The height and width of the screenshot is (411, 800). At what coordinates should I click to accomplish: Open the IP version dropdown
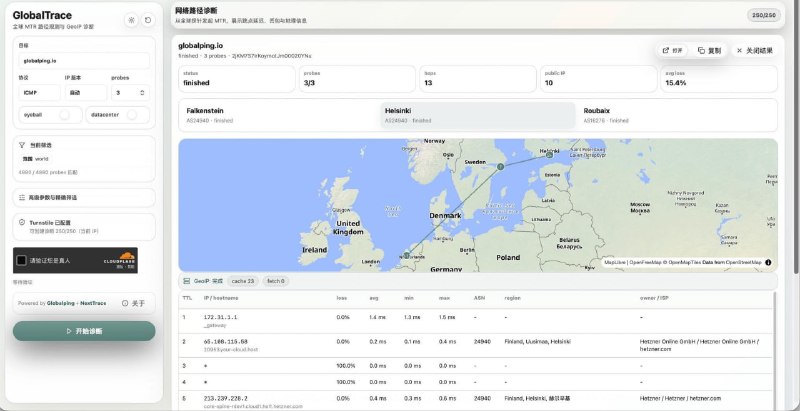(x=86, y=93)
